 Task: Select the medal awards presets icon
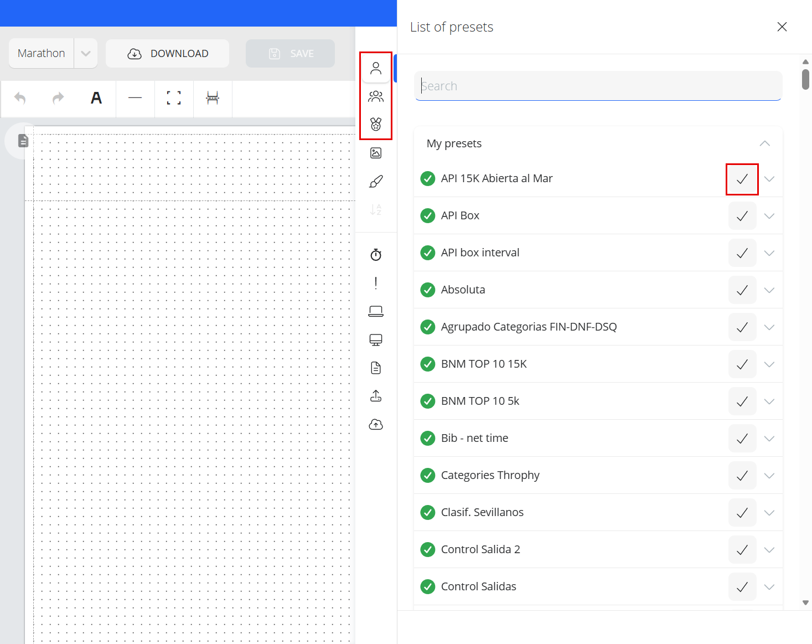tap(376, 124)
